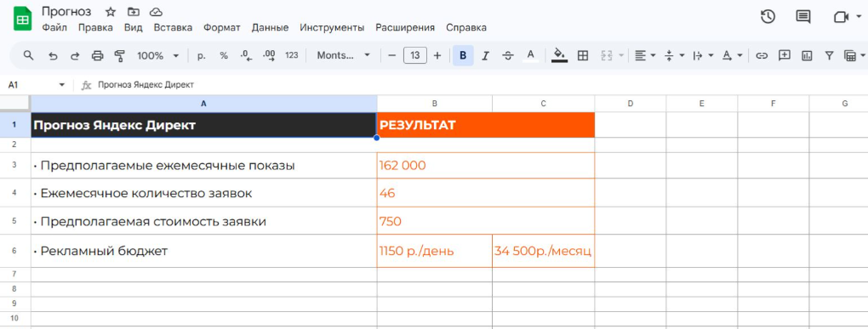This screenshot has height=329, width=868.
Task: Click the font size field 13
Action: click(415, 55)
